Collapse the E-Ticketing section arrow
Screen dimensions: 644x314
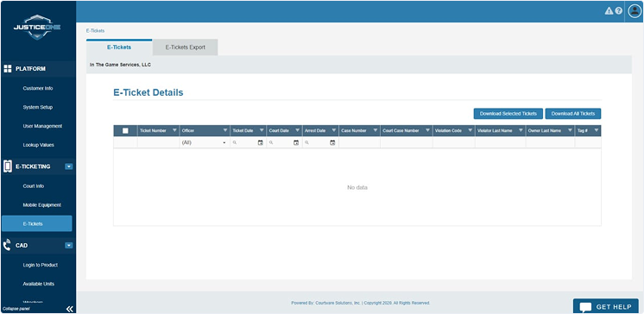tap(69, 166)
